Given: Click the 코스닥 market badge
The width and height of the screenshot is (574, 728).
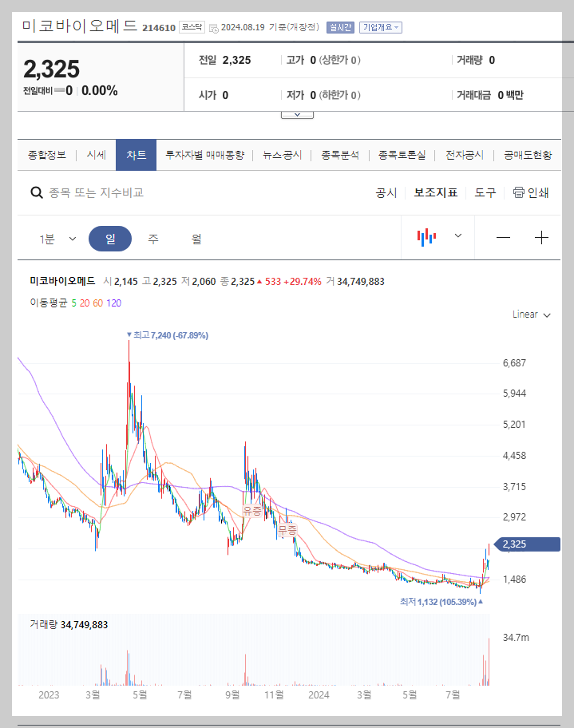Looking at the screenshot, I should tap(192, 27).
